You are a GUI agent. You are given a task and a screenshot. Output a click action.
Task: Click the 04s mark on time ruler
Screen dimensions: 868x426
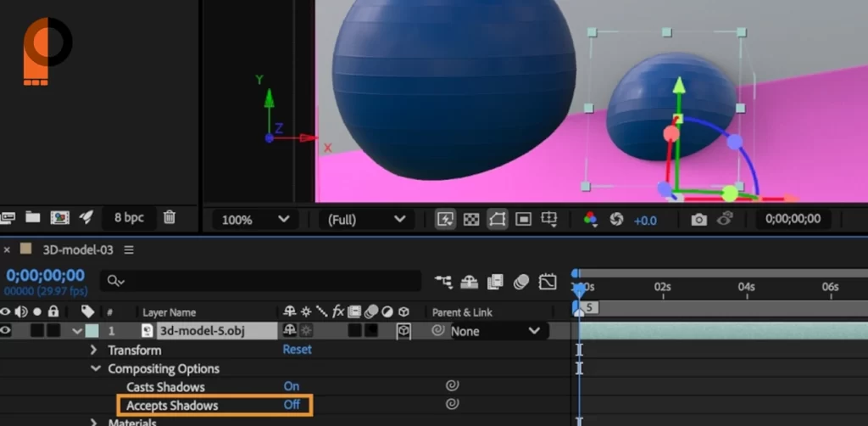click(746, 287)
